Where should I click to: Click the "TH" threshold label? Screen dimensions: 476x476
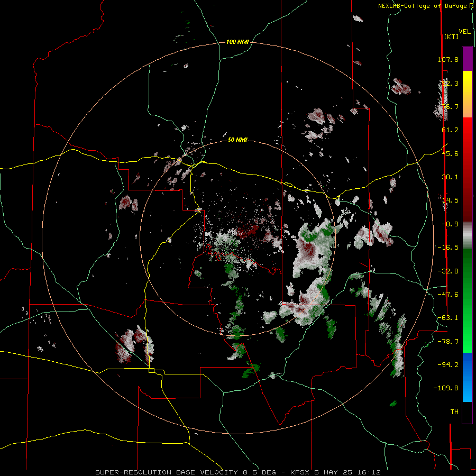point(454,412)
